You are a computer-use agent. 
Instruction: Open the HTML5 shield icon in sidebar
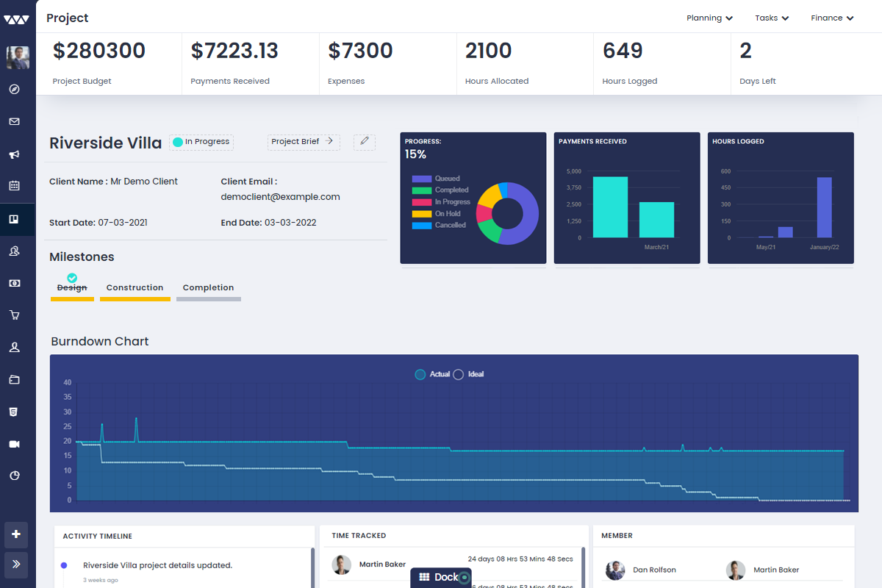[x=14, y=412]
